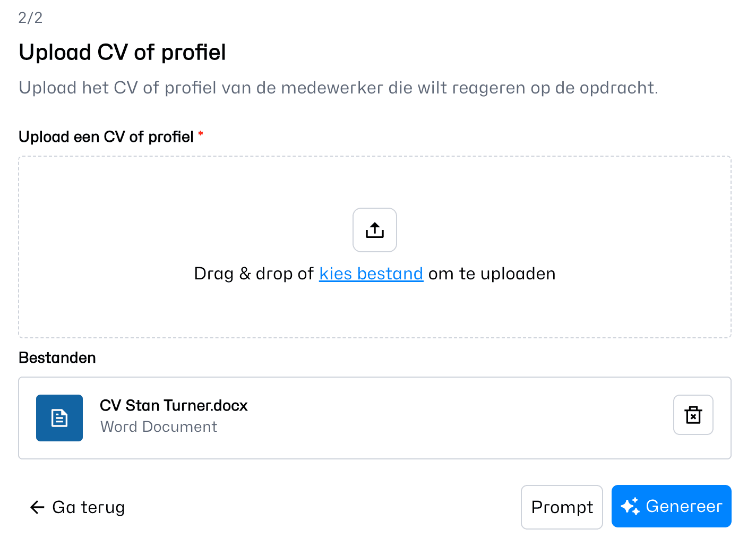Delete the CV Stan Turner.docx file
Screen dimensions: 756x546
coord(693,415)
